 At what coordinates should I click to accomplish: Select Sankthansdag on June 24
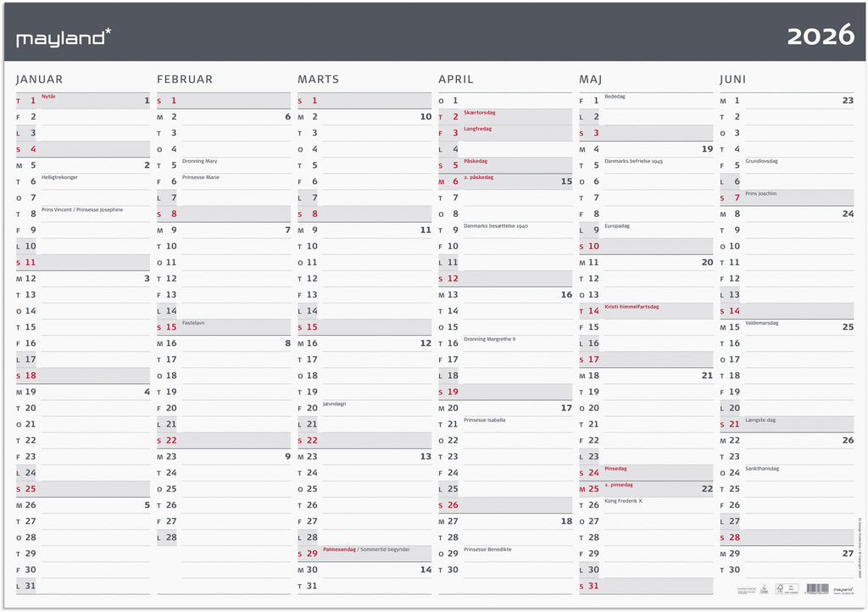tap(761, 469)
